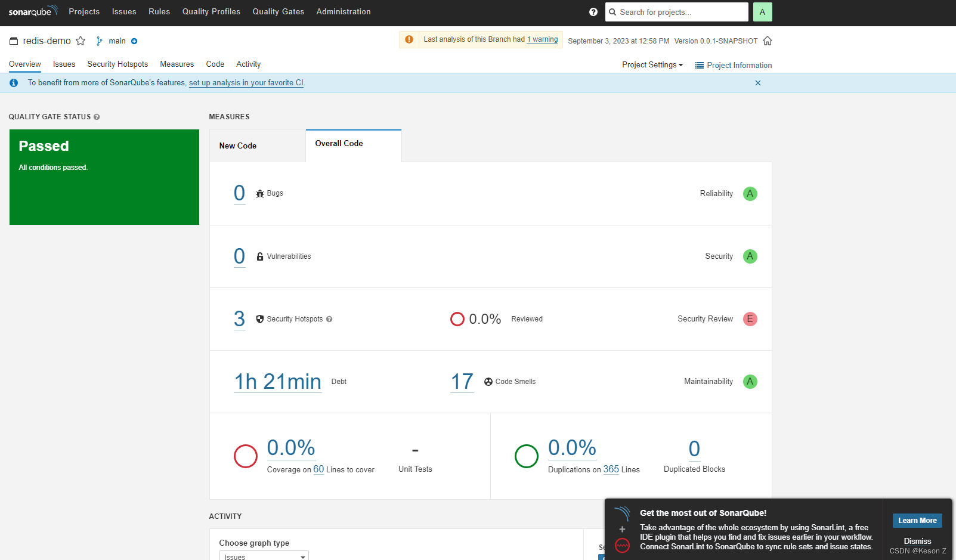
Task: Click the Security Hotspots help icon
Action: click(x=329, y=319)
